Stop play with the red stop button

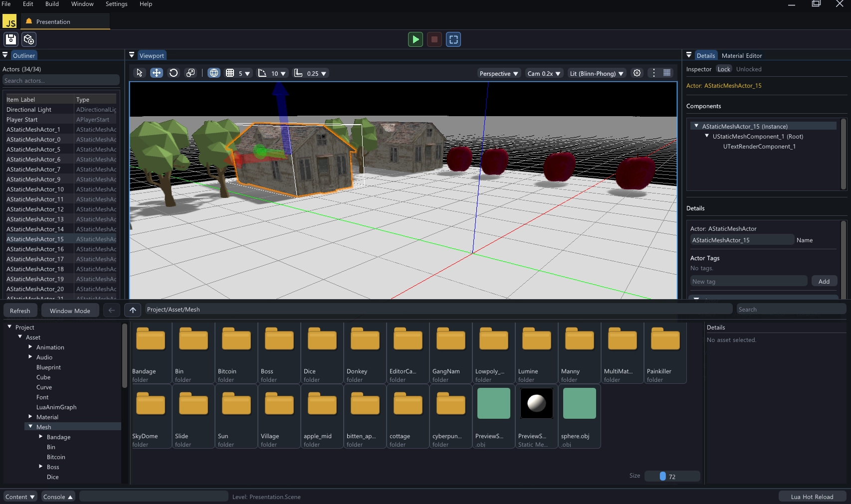[434, 39]
